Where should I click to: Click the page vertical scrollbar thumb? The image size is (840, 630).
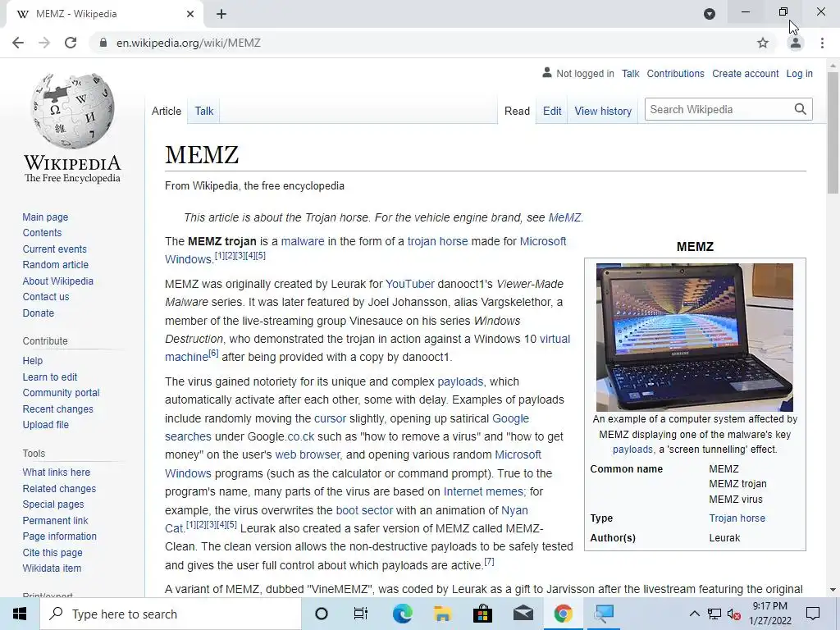click(x=833, y=131)
